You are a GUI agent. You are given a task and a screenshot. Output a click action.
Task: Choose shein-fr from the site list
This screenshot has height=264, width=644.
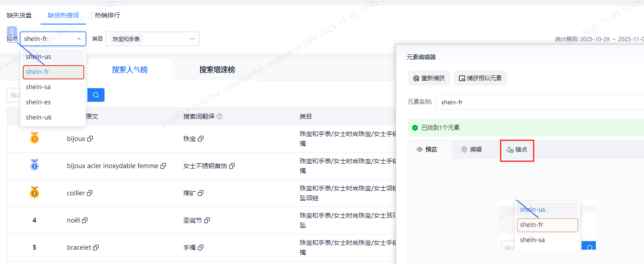click(x=53, y=72)
